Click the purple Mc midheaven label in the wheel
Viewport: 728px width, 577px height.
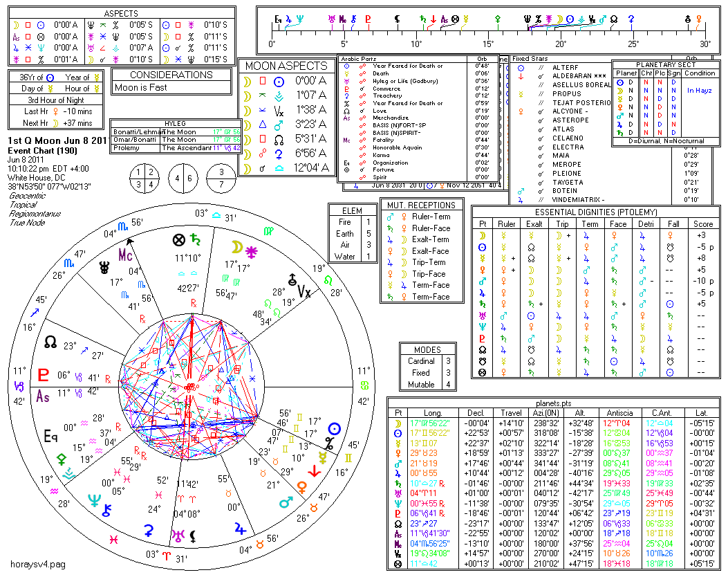(125, 255)
